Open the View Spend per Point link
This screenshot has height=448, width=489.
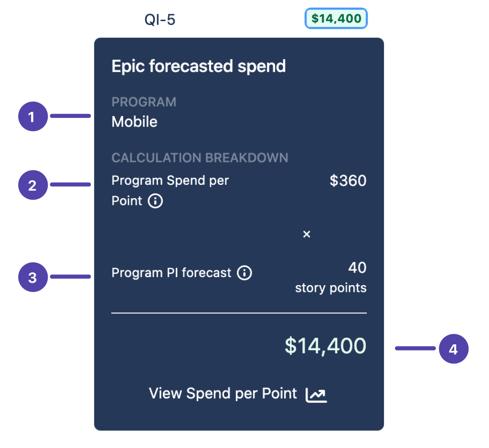(x=223, y=394)
